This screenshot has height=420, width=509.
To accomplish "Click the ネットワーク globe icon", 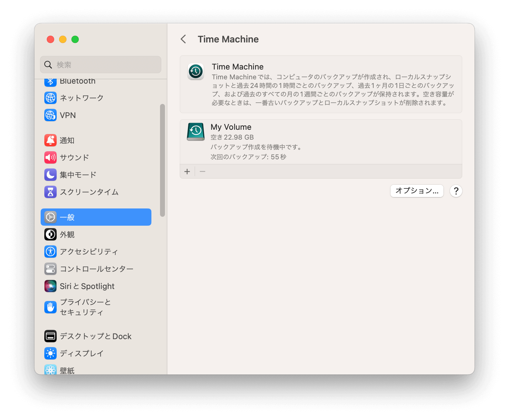I will pyautogui.click(x=50, y=98).
